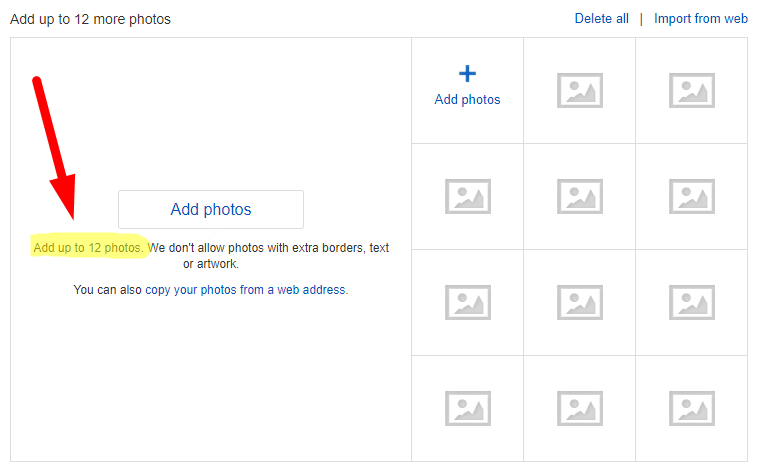
Task: Select bottom-row right photo placeholder
Action: click(691, 408)
